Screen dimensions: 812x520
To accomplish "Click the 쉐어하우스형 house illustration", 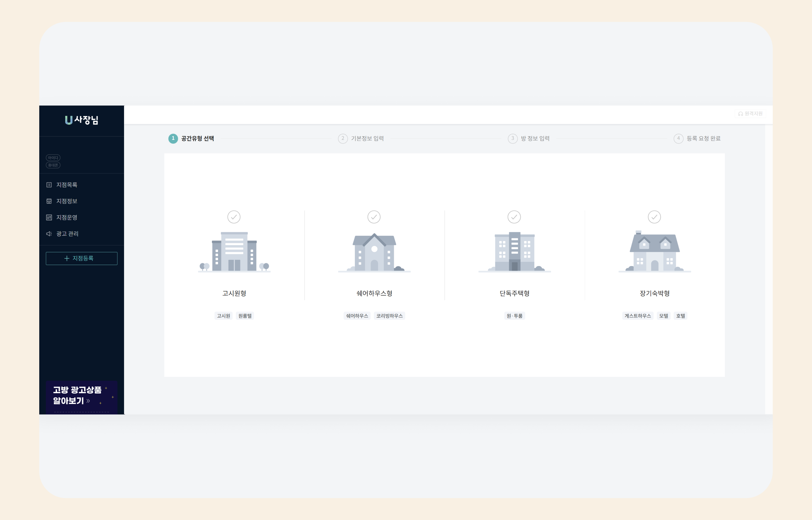I will [374, 252].
